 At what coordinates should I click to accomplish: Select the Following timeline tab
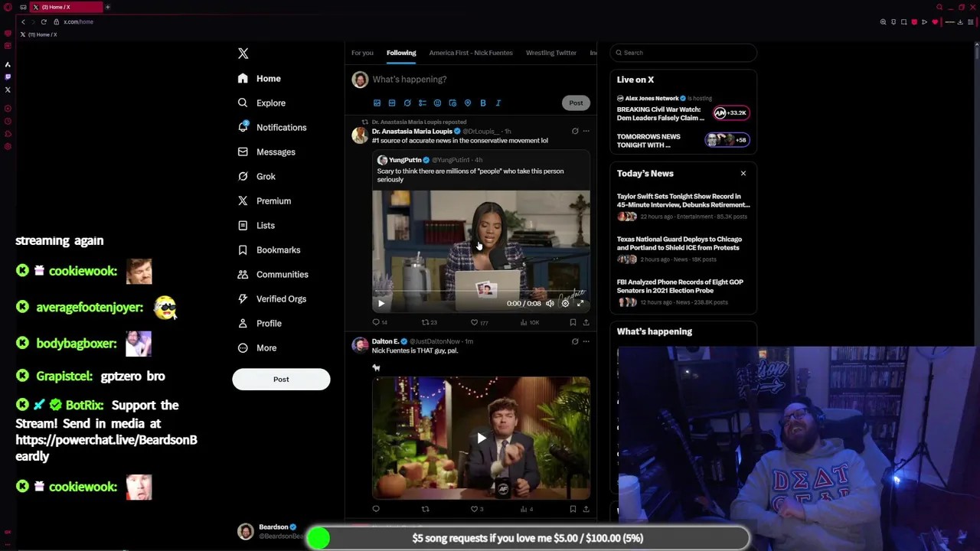point(401,53)
